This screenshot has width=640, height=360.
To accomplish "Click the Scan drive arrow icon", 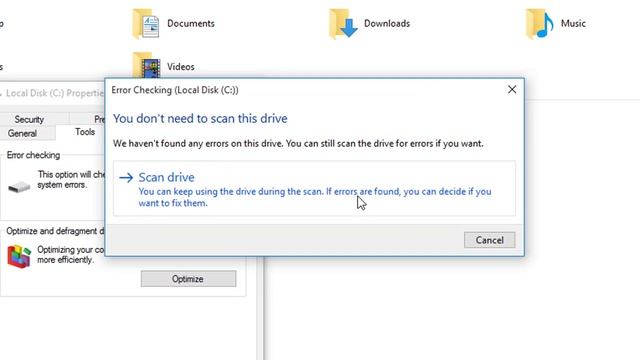I will point(126,178).
